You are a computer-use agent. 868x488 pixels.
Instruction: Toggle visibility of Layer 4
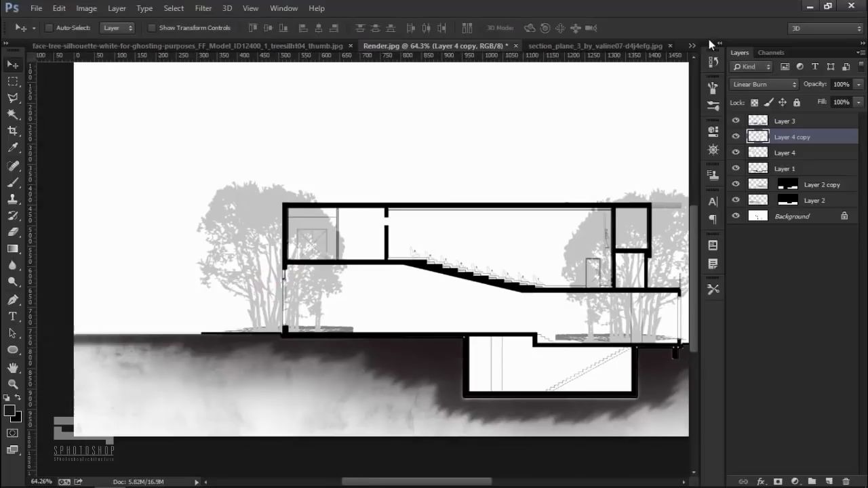[x=736, y=152]
